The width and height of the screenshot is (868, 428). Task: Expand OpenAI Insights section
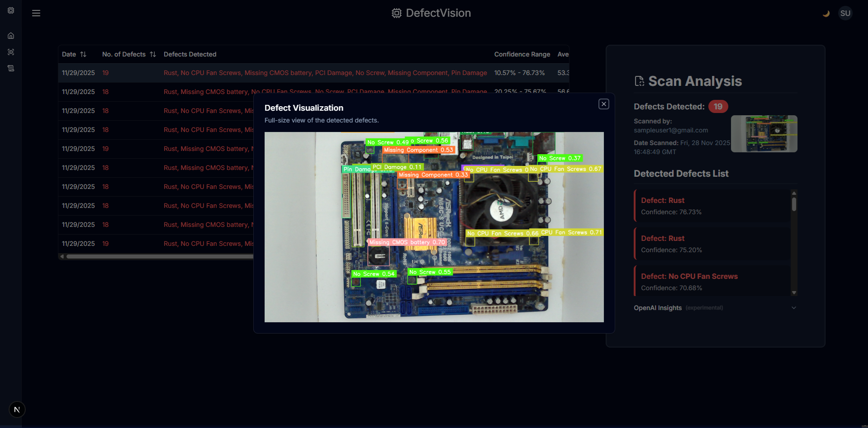click(715, 308)
